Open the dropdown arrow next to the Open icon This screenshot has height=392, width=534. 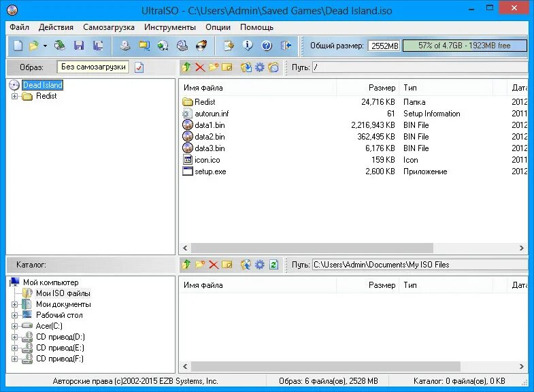(x=45, y=46)
